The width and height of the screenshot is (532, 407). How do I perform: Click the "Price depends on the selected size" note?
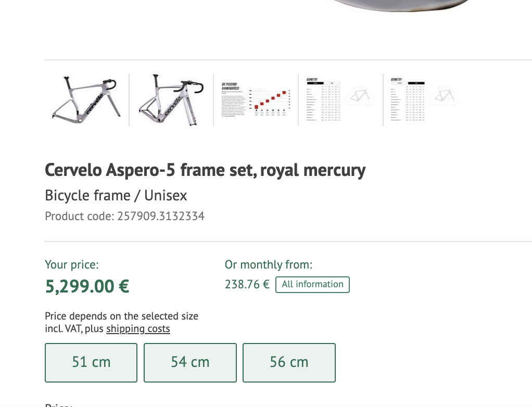pos(121,316)
